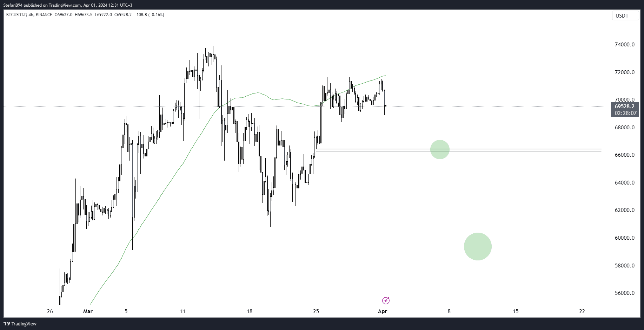
Task: Click the Mar label on the time axis
Action: 87,311
